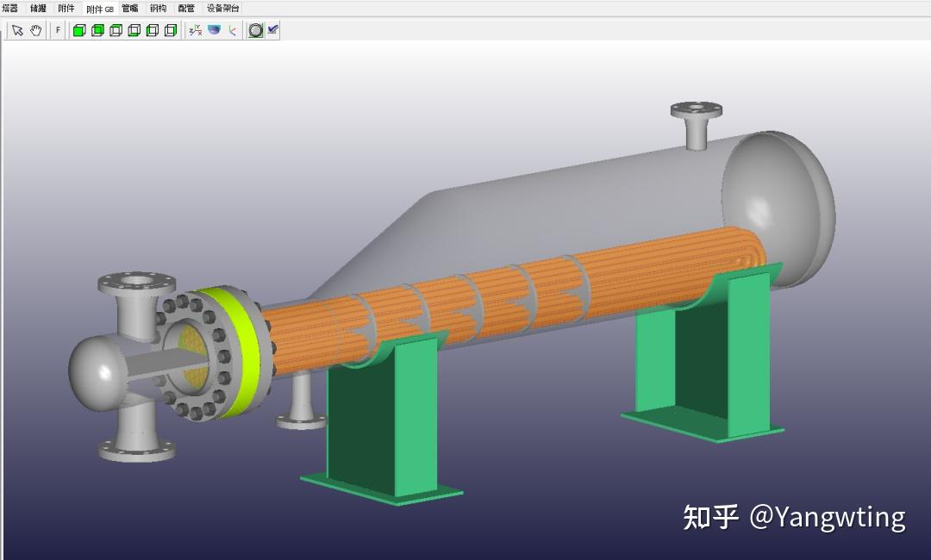This screenshot has width=931, height=560.
Task: Select the blue sphere rendering icon
Action: pyautogui.click(x=215, y=29)
